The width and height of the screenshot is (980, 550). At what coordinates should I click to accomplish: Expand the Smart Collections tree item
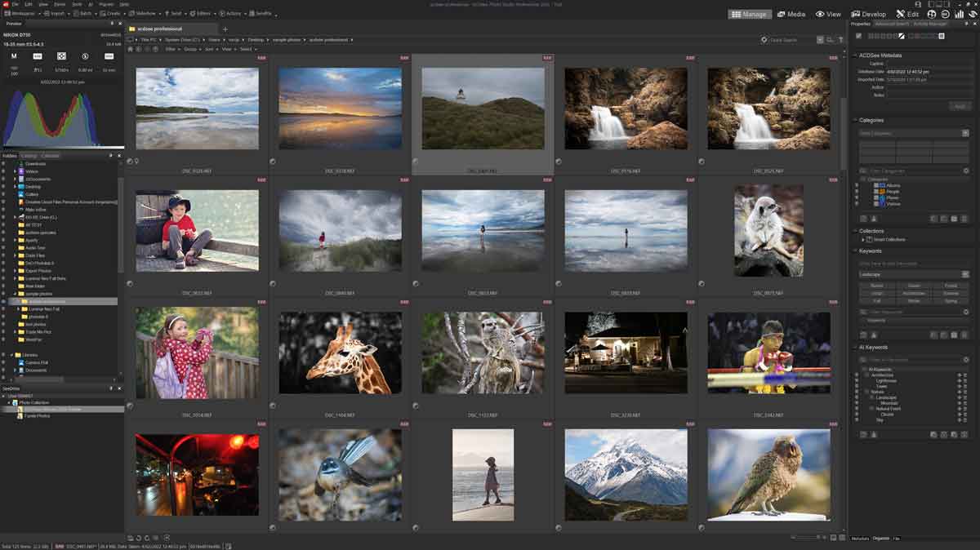pos(862,239)
